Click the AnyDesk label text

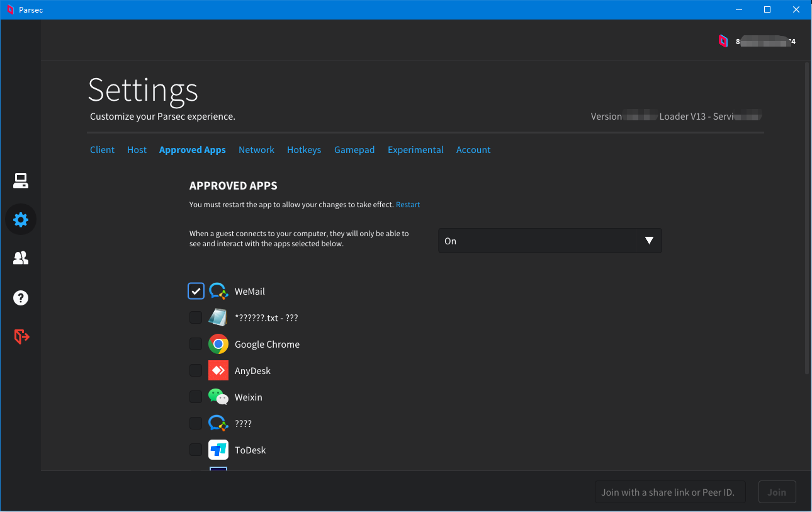[x=252, y=371]
